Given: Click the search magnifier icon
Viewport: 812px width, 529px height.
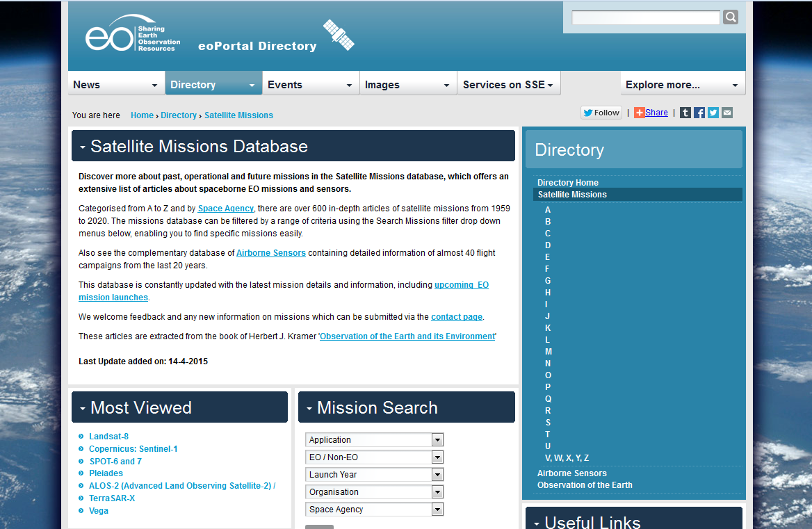Looking at the screenshot, I should [x=730, y=17].
